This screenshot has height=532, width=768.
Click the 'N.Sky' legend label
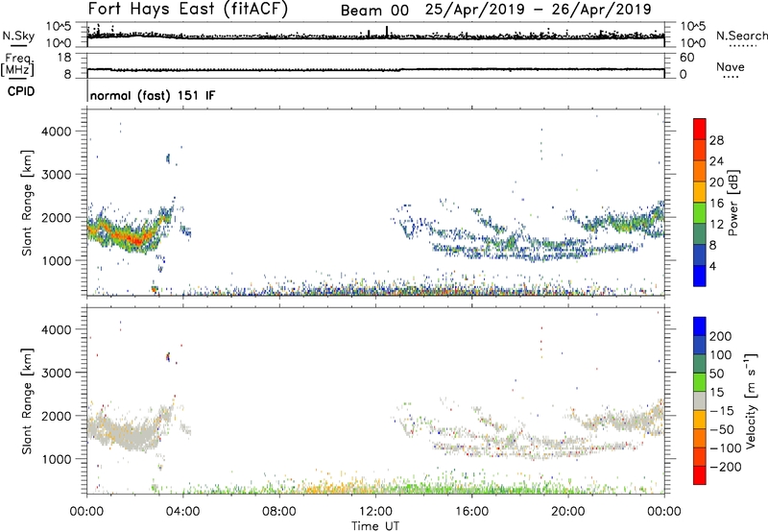(x=18, y=36)
